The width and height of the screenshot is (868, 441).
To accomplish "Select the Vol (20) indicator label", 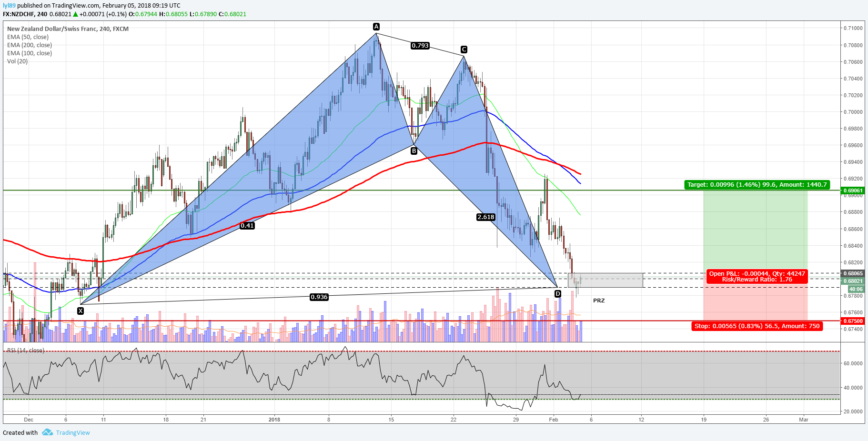I will 18,61.
